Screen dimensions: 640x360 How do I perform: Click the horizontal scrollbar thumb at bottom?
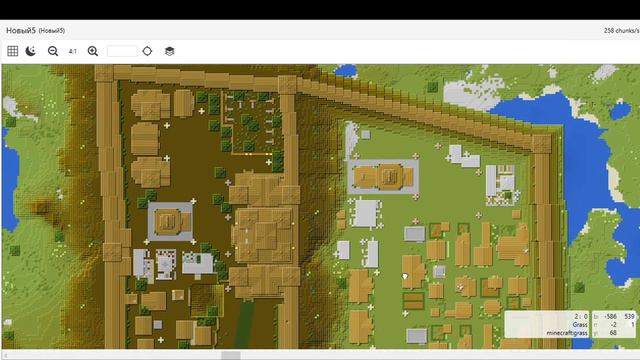[x=231, y=356]
